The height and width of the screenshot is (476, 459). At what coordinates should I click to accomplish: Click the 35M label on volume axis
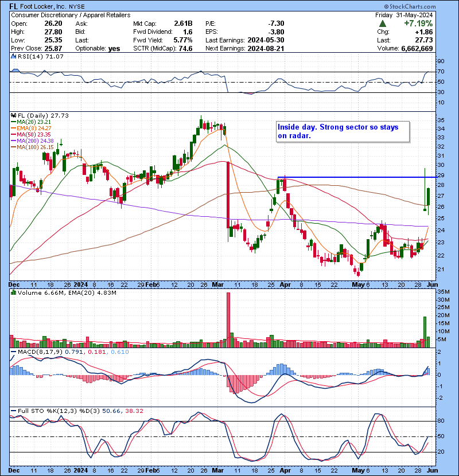pyautogui.click(x=444, y=292)
